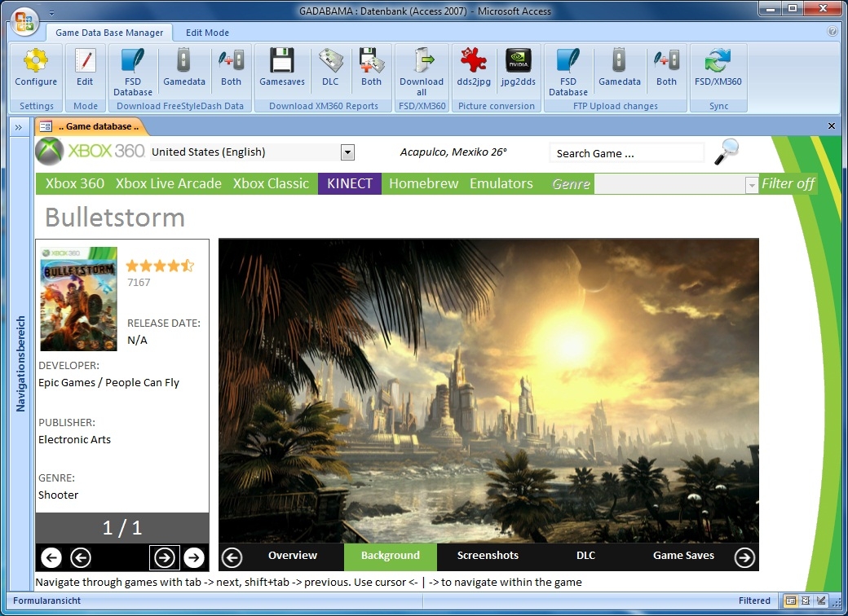Click publisher Electronic Arts text

[74, 439]
